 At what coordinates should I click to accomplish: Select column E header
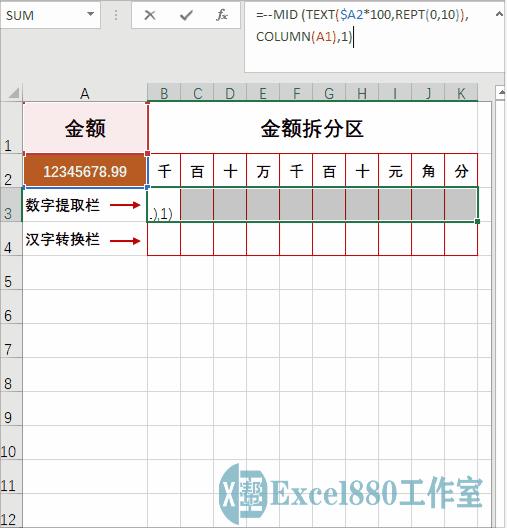[x=263, y=93]
